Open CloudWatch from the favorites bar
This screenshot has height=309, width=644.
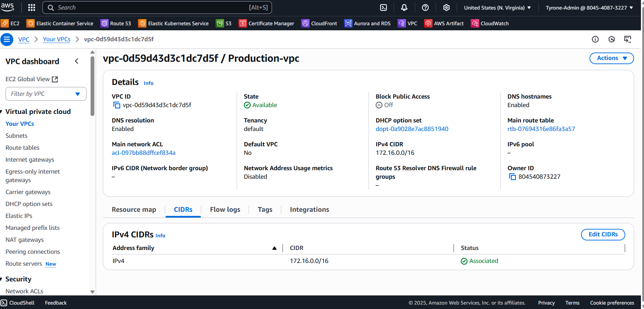[x=490, y=23]
